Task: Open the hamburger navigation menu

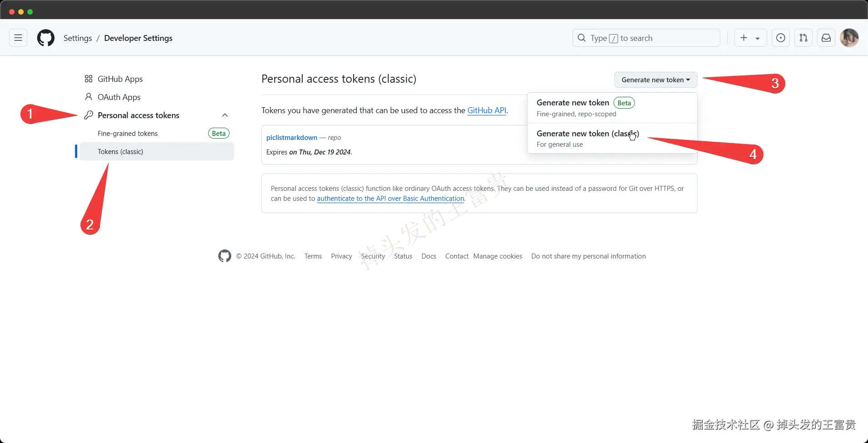Action: (18, 38)
